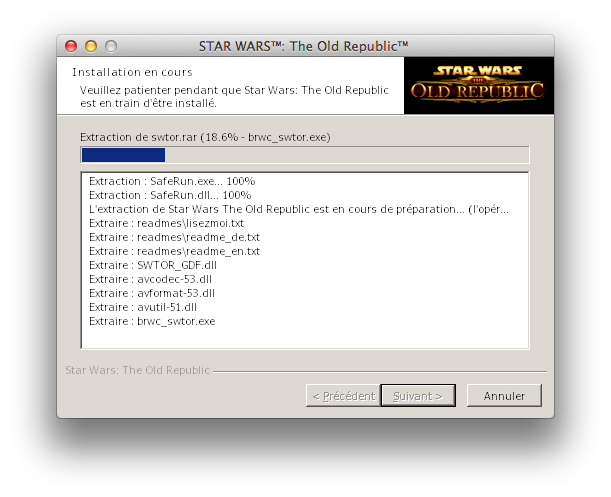Click the Star Wars Old Republic logo
The width and height of the screenshot is (611, 497).
tap(479, 85)
